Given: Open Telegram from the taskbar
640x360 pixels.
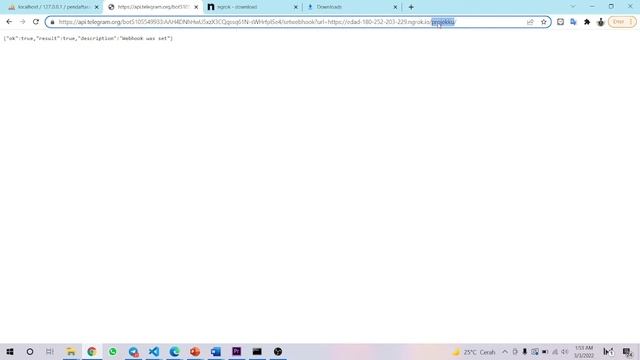Looking at the screenshot, I should (133, 351).
